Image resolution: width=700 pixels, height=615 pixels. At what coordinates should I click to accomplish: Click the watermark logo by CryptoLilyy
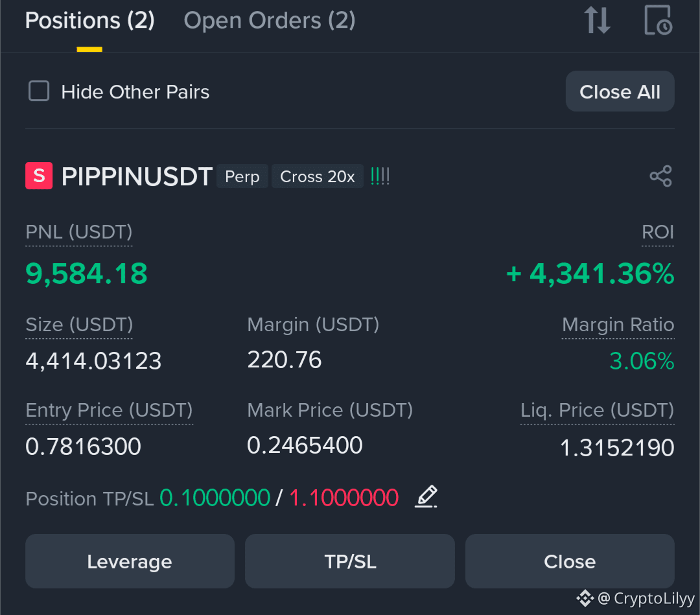click(585, 598)
